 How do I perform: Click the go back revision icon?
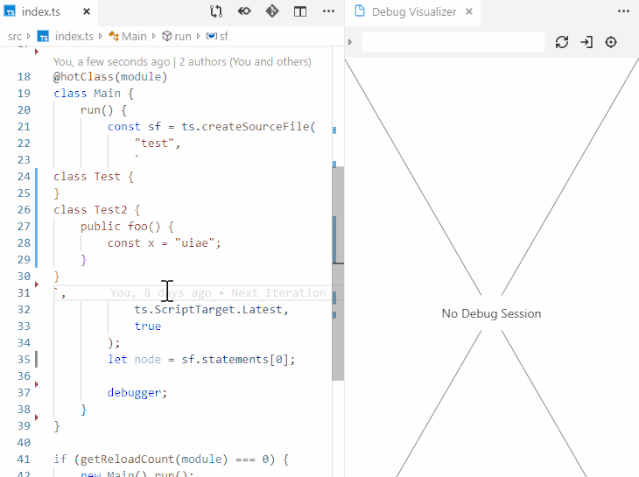(244, 11)
